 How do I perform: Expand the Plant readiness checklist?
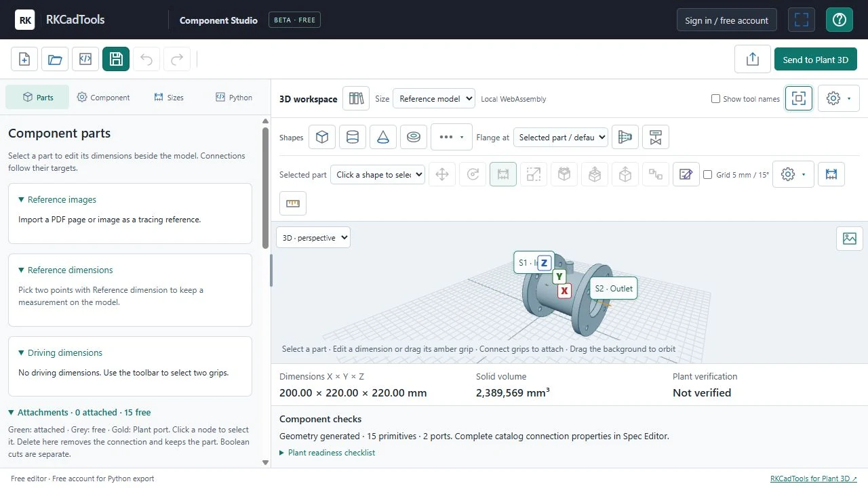tap(327, 453)
